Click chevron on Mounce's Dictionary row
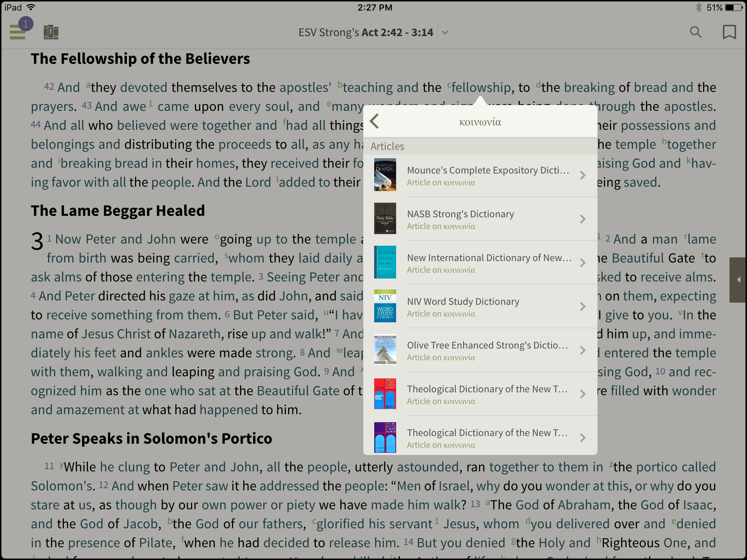This screenshot has width=747, height=560. 582,175
